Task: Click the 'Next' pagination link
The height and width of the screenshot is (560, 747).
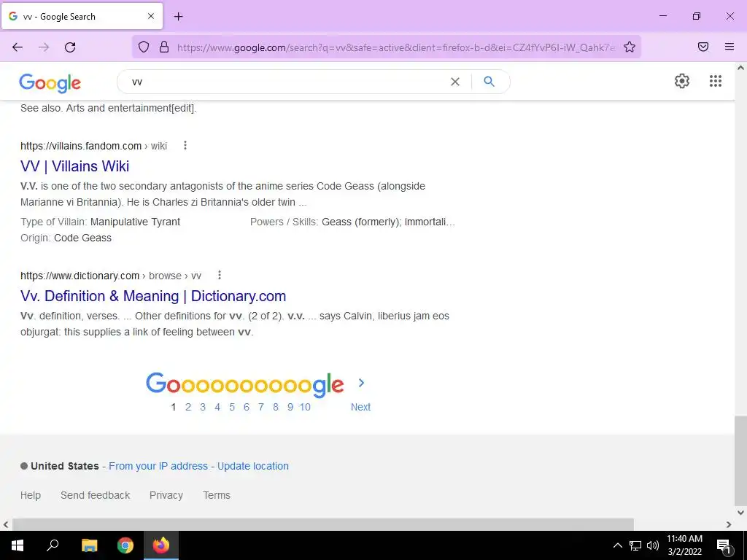Action: pyautogui.click(x=360, y=407)
